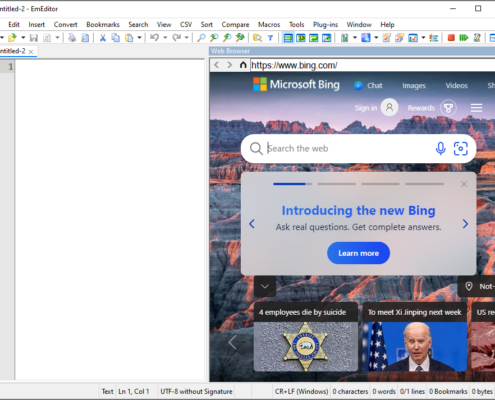Screen dimensions: 495x400
Task: Expand the CSV mode dropdown arrow
Action: [x=355, y=38]
